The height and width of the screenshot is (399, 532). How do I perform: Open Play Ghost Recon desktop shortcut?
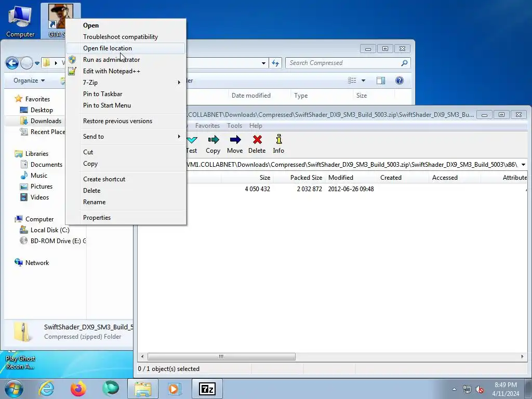click(x=20, y=360)
